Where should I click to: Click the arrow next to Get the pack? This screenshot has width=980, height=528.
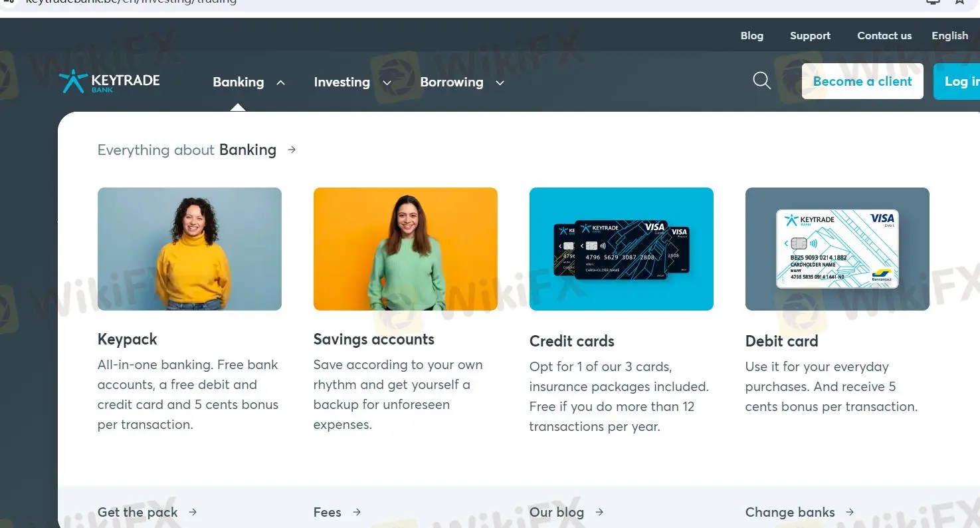click(x=193, y=512)
